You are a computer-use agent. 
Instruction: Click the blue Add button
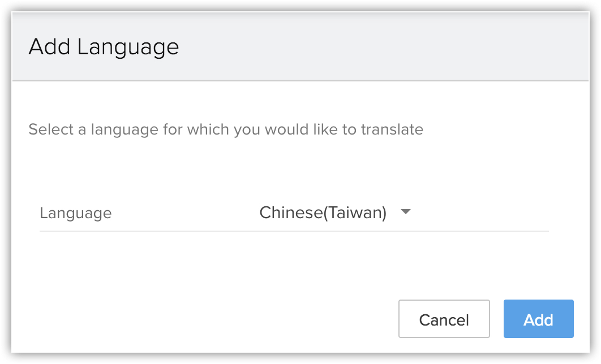tap(538, 319)
